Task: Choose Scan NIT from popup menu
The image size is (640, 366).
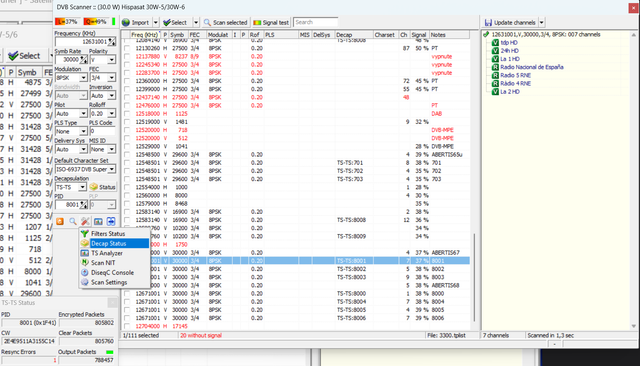Action: tap(115, 263)
